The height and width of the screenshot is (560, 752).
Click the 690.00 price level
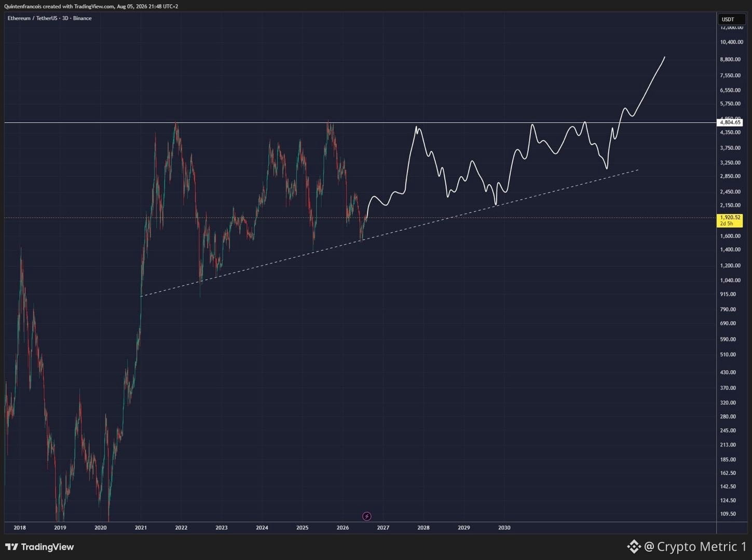tap(728, 324)
